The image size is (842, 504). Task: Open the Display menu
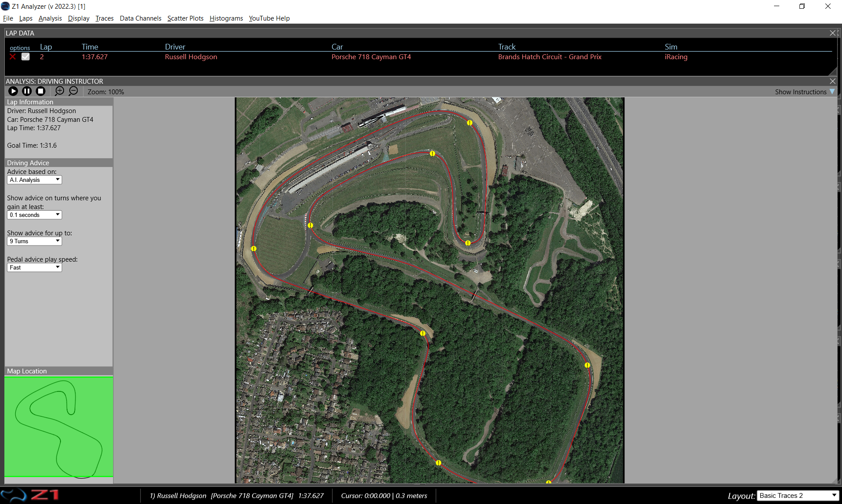(78, 18)
